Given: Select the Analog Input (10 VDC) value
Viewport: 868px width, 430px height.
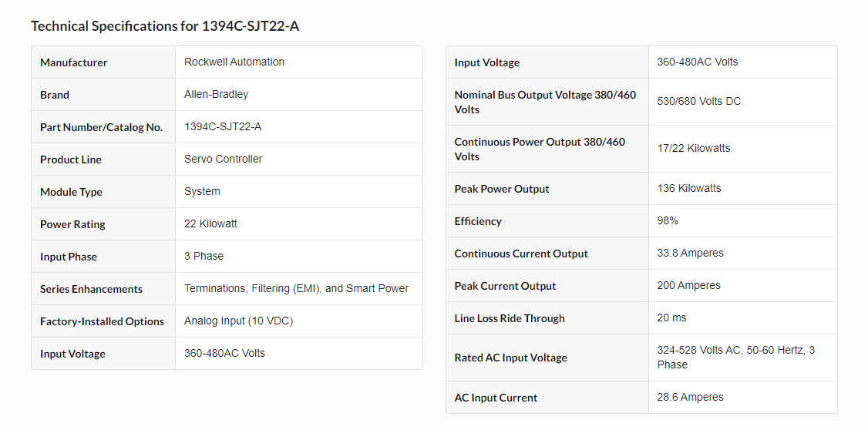Looking at the screenshot, I should point(238,321).
